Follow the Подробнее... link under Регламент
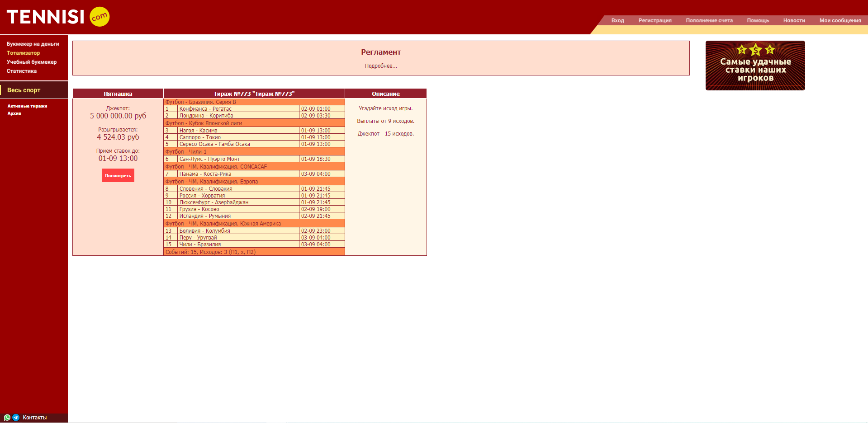This screenshot has width=868, height=423. pyautogui.click(x=381, y=66)
